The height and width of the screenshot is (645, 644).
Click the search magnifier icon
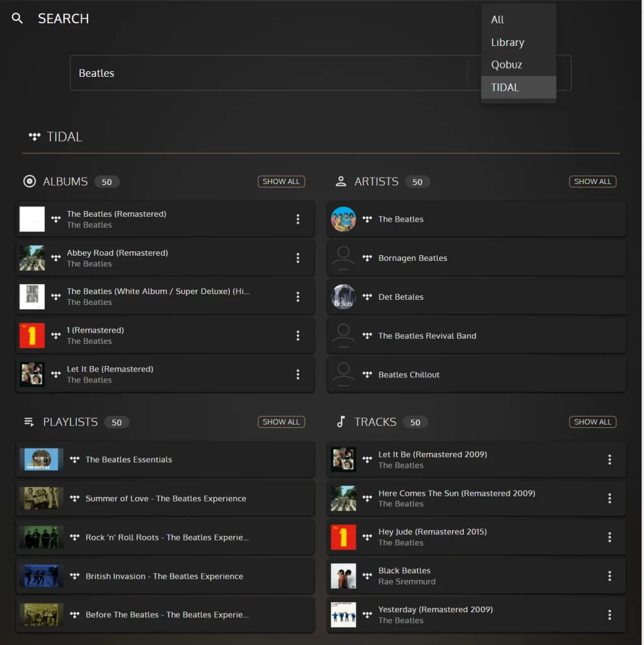(17, 18)
